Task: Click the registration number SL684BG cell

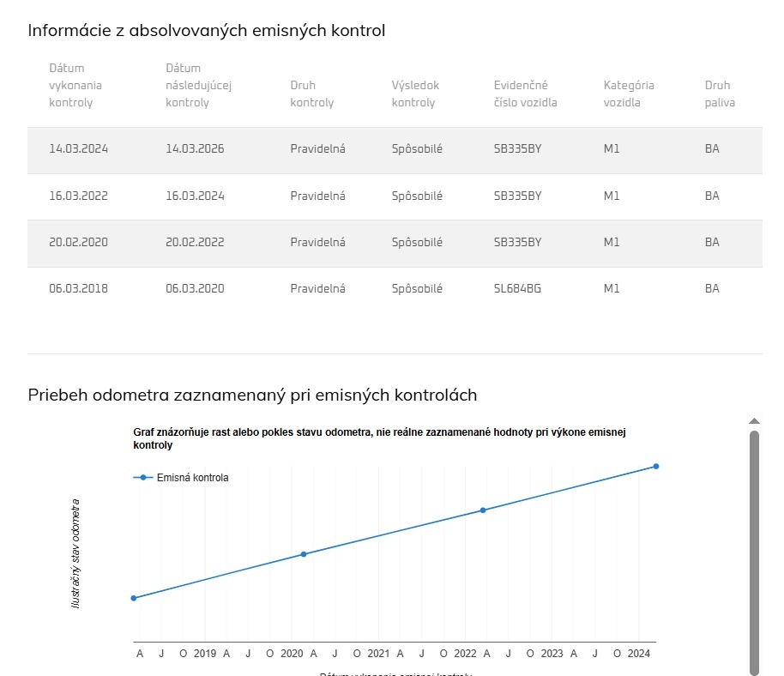Action: (517, 288)
